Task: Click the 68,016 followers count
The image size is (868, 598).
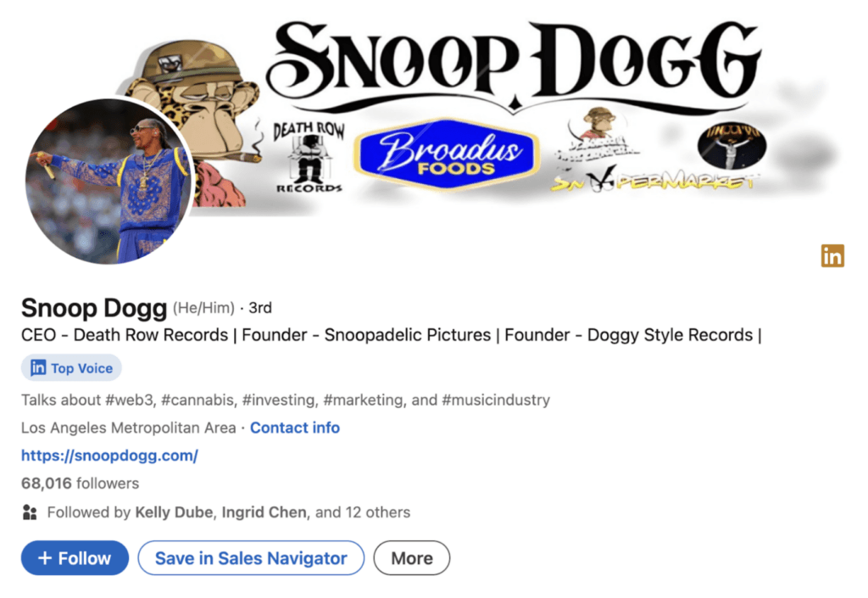Action: (x=80, y=483)
